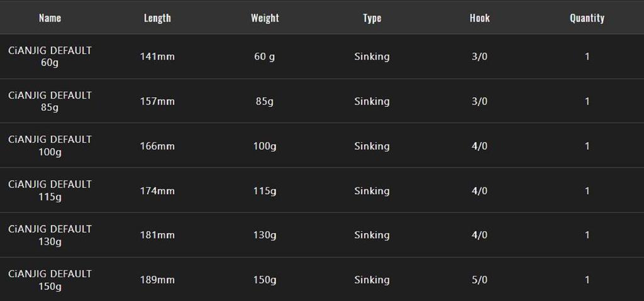Viewport: 644px width, 301px height.
Task: Click the Weight column header
Action: coord(265,18)
